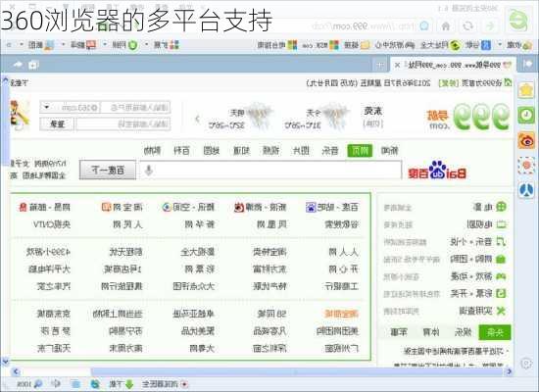Open the 游戏中心 bookmark
This screenshot has width=539, height=392.
click(x=395, y=45)
